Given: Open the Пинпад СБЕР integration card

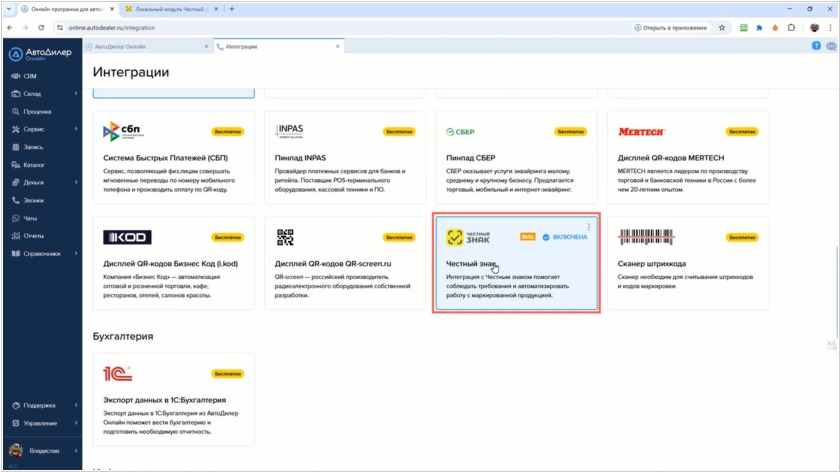Looking at the screenshot, I should [x=516, y=158].
